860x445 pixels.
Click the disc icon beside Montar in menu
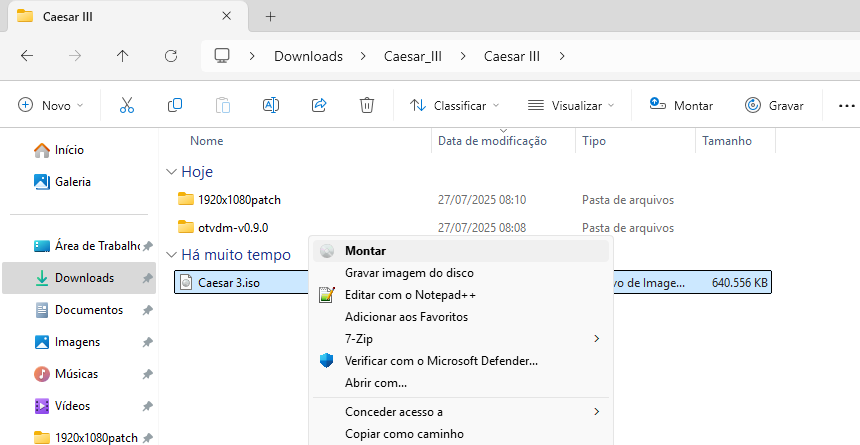pyautogui.click(x=327, y=251)
